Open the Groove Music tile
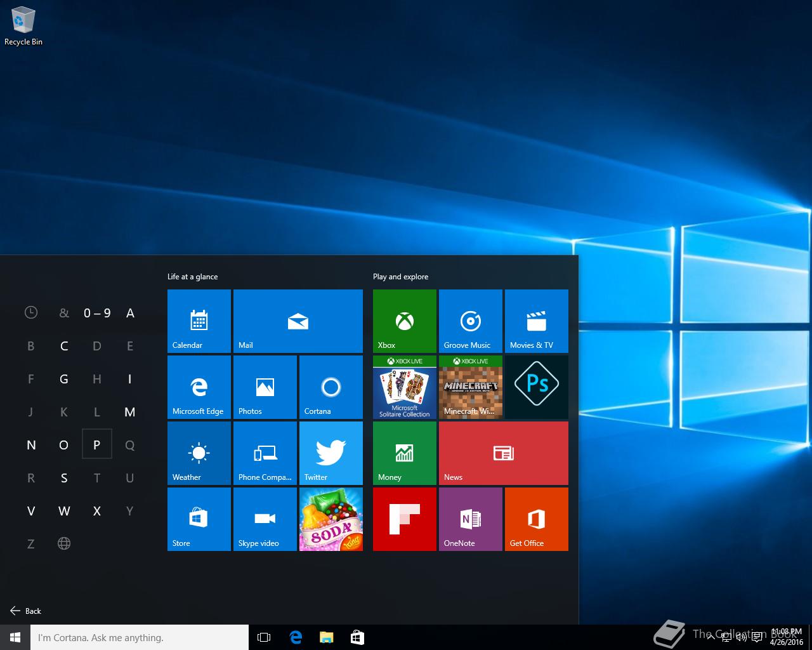 tap(471, 321)
